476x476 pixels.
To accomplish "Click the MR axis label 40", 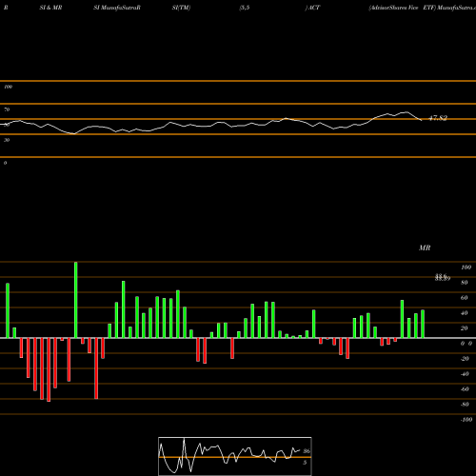I will [x=464, y=313].
